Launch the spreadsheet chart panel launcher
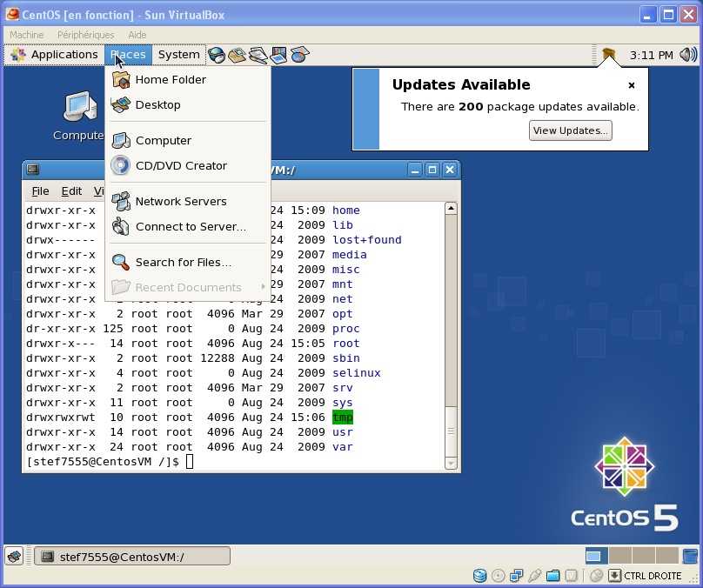 (x=299, y=55)
